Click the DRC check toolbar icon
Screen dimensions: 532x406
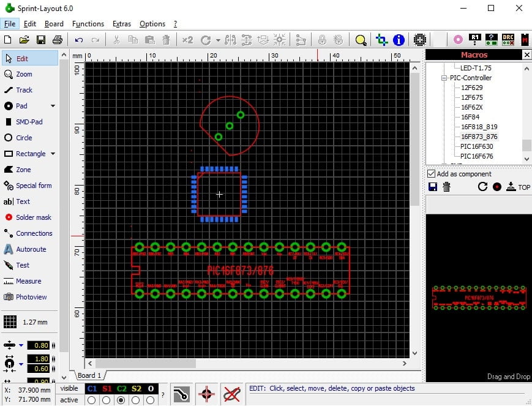point(508,40)
